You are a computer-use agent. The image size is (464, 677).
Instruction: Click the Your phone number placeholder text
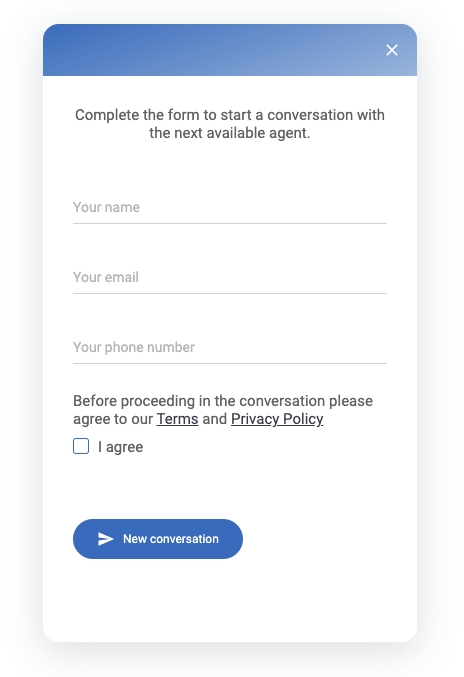134,348
